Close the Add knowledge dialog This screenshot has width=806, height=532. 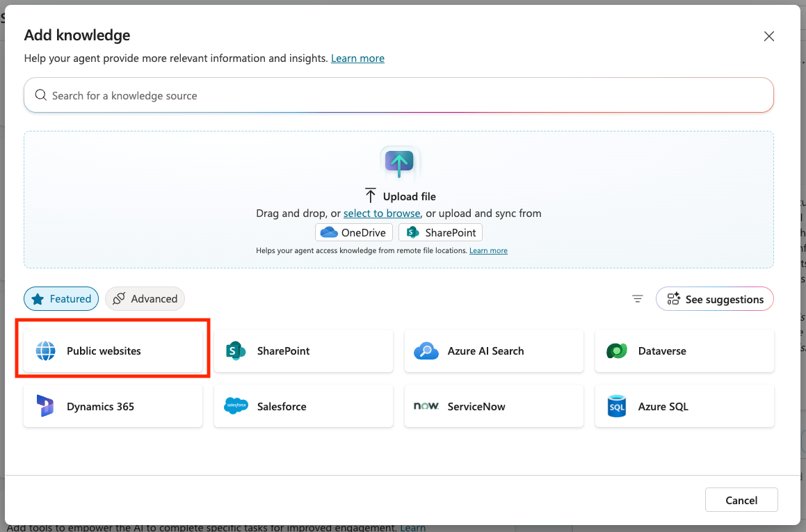coord(769,37)
